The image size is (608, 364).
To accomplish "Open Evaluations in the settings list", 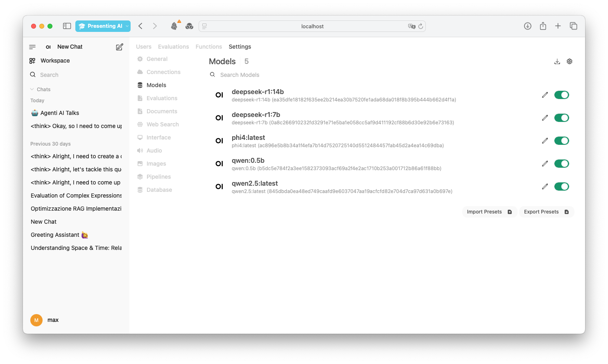I will click(x=157, y=98).
